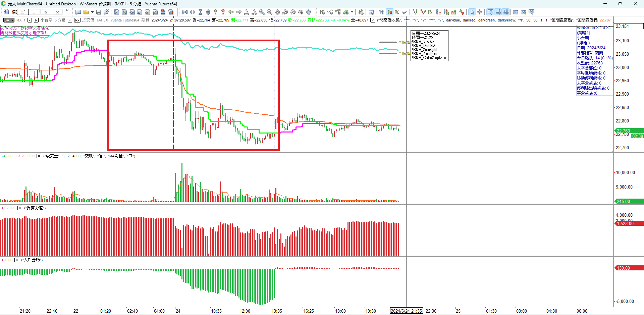Switch chart to line-on-close style

tap(405, 12)
